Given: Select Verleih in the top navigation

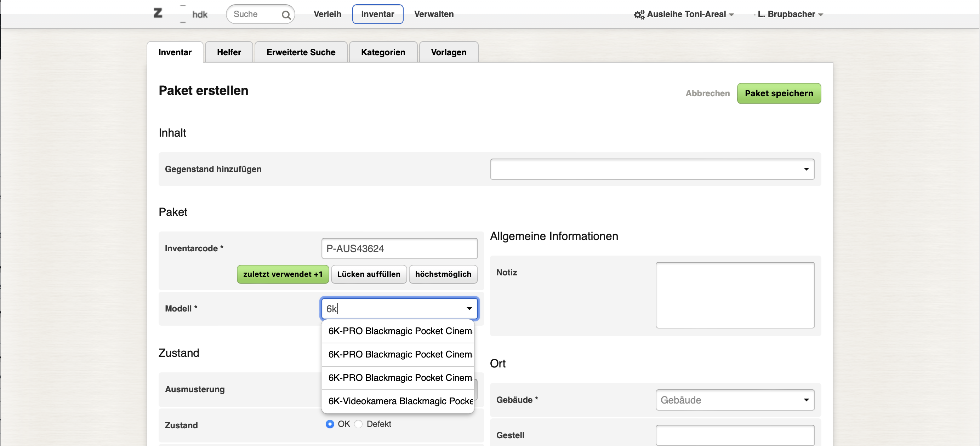Looking at the screenshot, I should pos(327,14).
